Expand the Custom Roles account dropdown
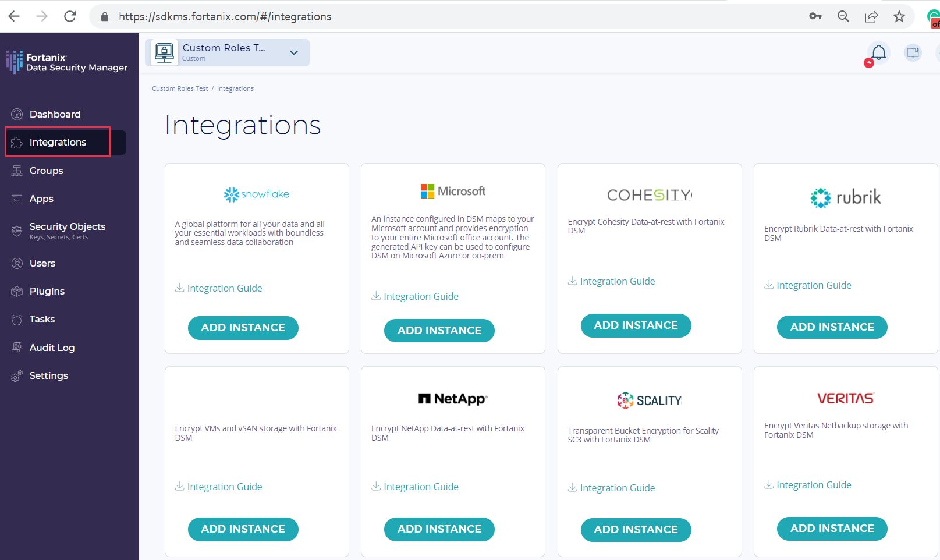Screen dimensions: 940x560 [x=294, y=53]
